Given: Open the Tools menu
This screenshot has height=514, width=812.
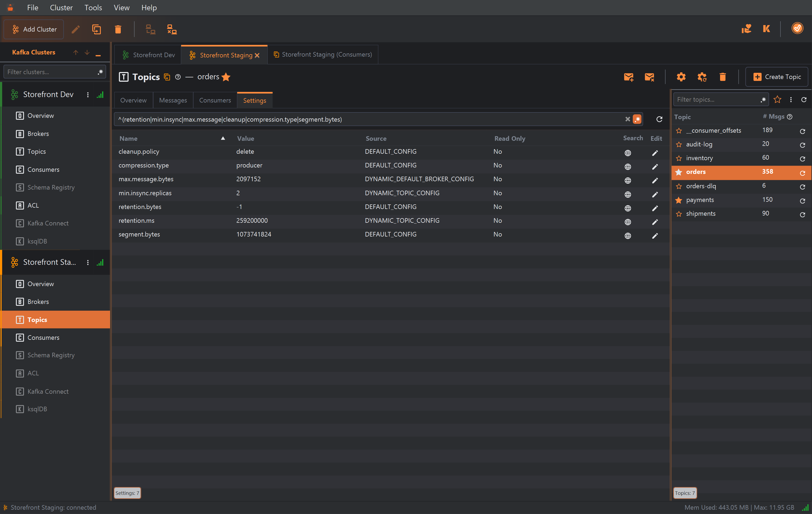Looking at the screenshot, I should coord(93,8).
